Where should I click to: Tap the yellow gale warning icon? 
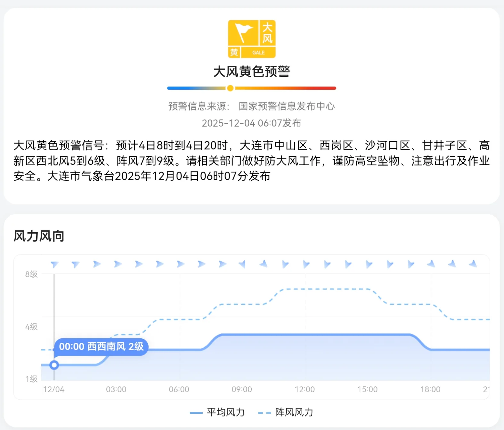(252, 39)
